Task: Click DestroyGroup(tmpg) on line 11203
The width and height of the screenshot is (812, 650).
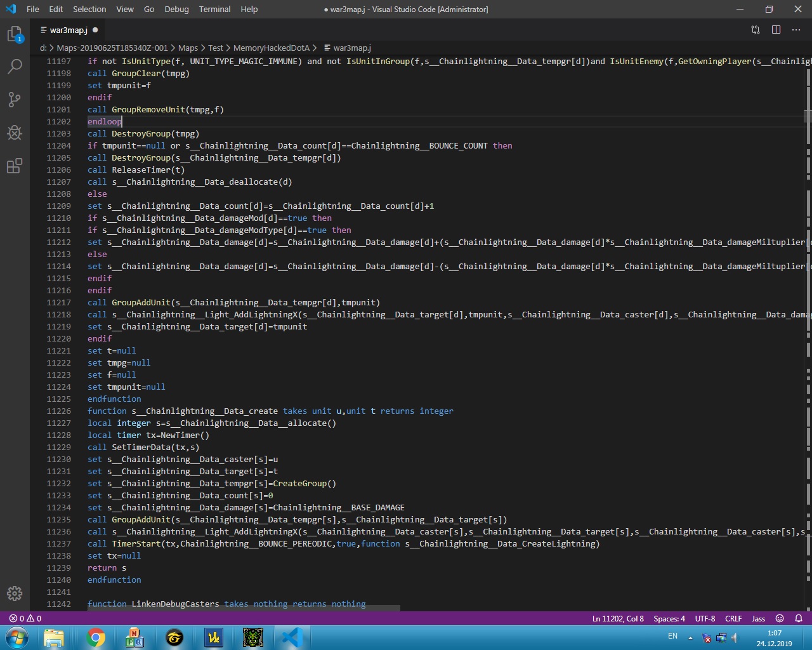Action: click(x=155, y=133)
